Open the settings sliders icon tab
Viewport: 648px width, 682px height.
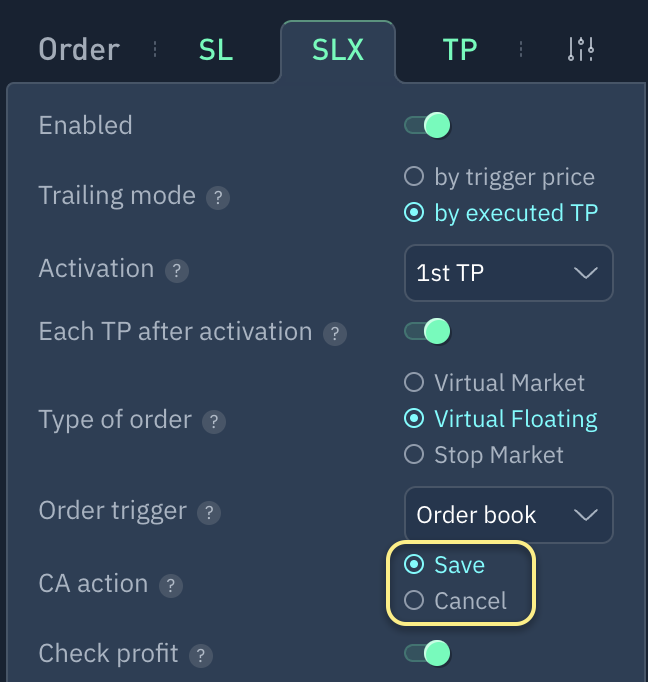tap(581, 49)
